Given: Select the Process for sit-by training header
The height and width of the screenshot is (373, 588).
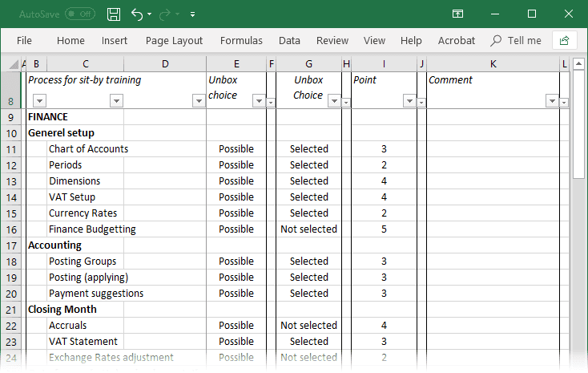Looking at the screenshot, I should click(85, 80).
